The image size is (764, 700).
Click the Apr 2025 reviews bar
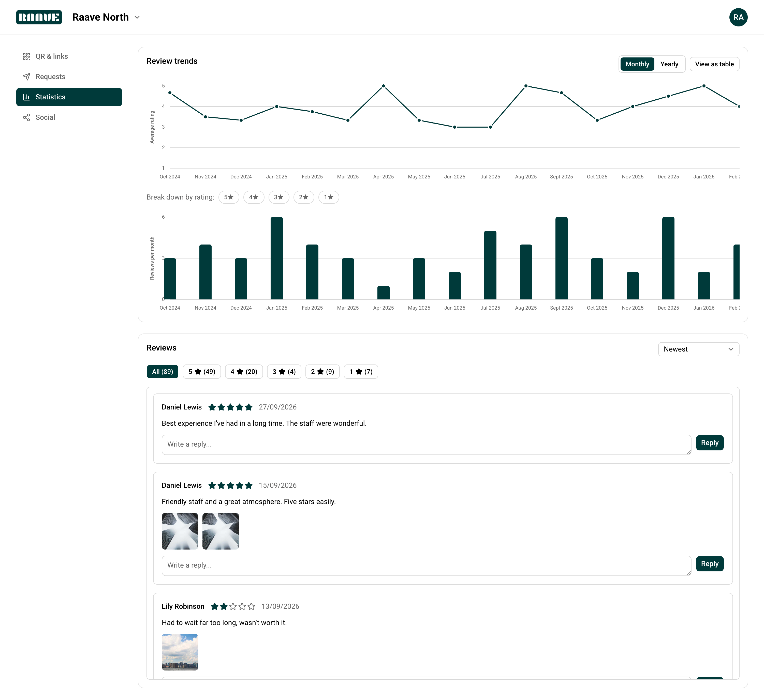(x=384, y=292)
